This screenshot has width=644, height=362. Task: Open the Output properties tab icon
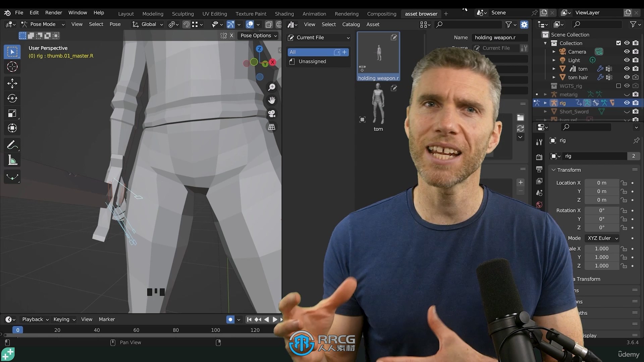(539, 169)
